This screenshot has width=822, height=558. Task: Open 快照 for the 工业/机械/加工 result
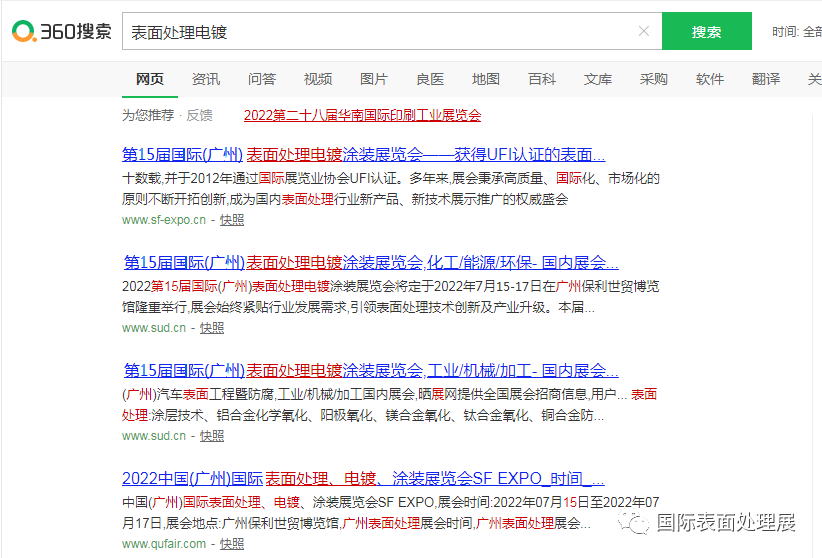tap(212, 436)
